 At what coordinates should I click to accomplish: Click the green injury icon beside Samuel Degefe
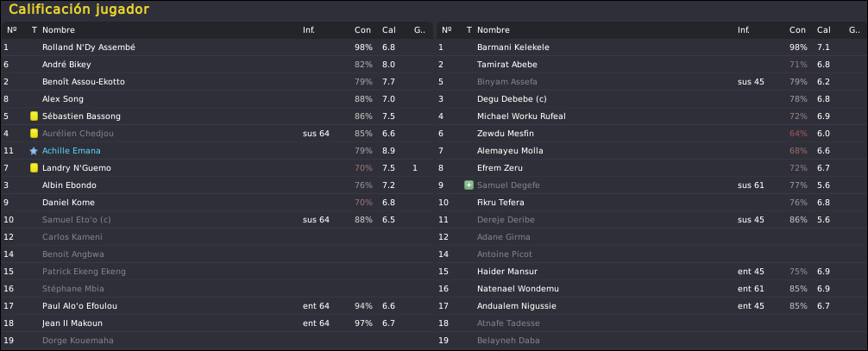point(469,185)
